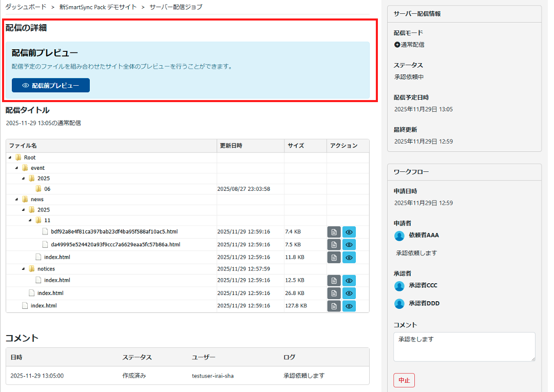
Task: Click the コメント text area
Action: pyautogui.click(x=464, y=346)
